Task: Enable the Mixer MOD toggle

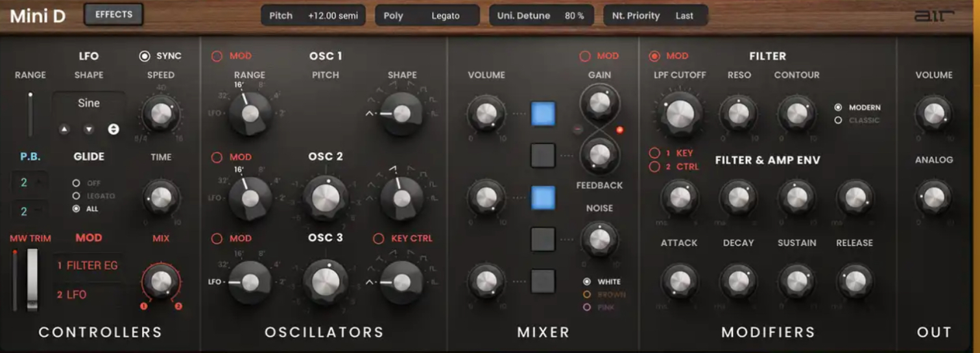Action: [585, 56]
